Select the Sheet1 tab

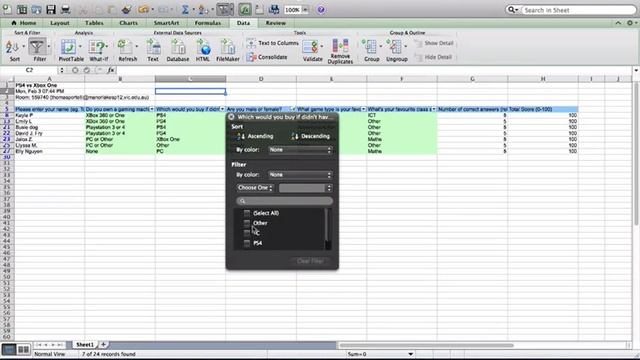(84, 344)
